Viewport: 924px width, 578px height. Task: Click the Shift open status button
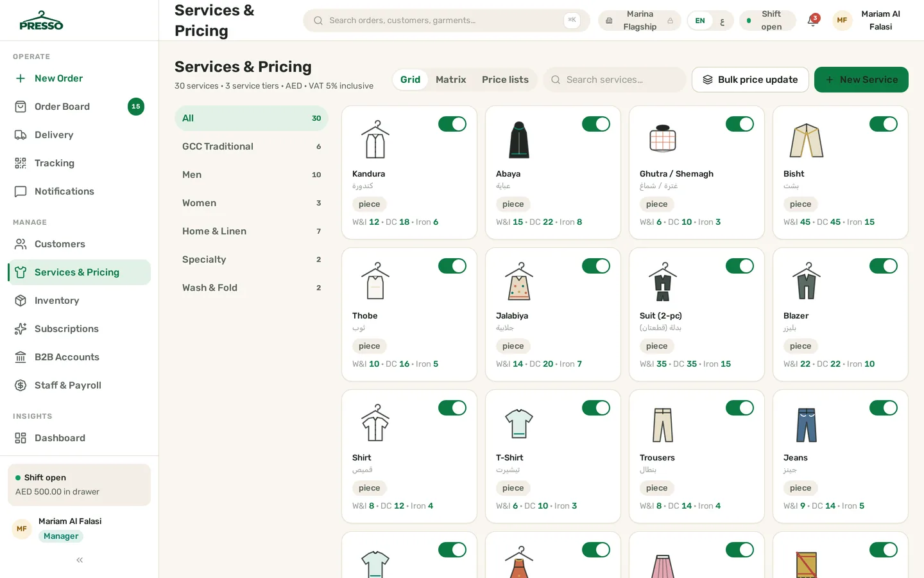767,21
